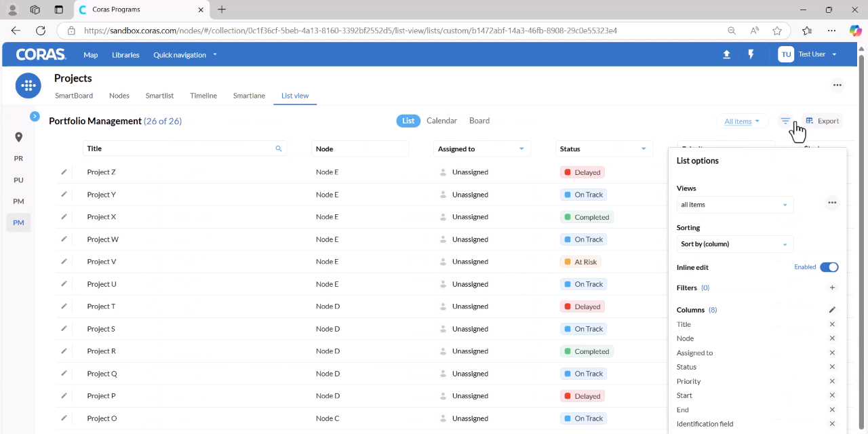868x434 pixels.
Task: Select the List view mode button
Action: click(x=408, y=121)
